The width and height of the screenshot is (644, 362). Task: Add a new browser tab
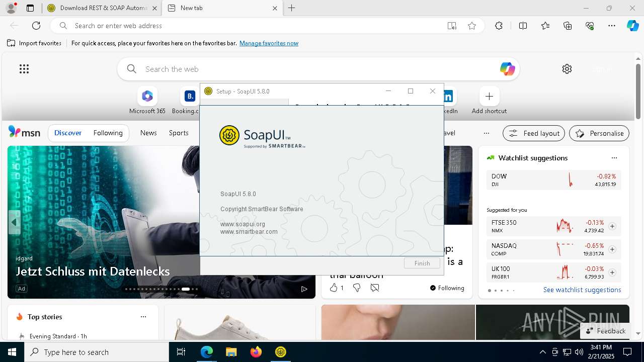tap(291, 8)
